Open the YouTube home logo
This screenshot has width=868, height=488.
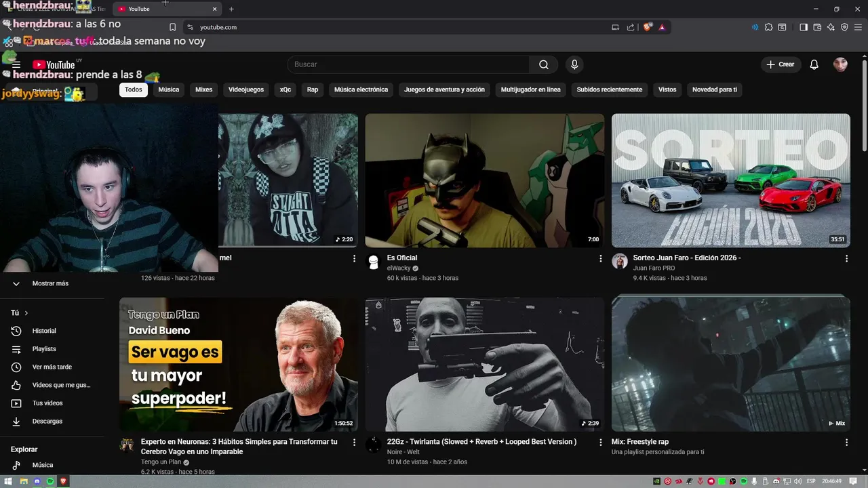click(x=54, y=65)
